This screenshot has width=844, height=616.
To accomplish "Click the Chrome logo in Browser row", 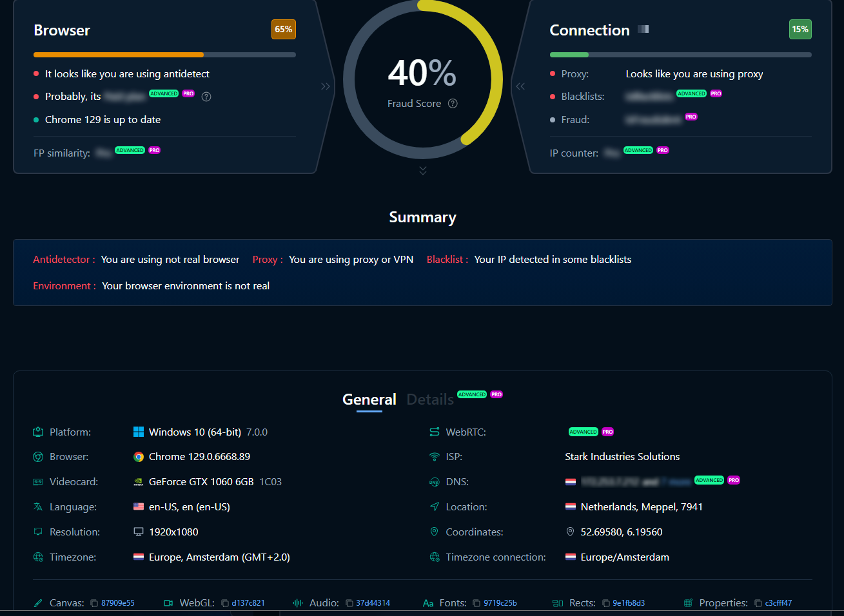I will coord(139,457).
